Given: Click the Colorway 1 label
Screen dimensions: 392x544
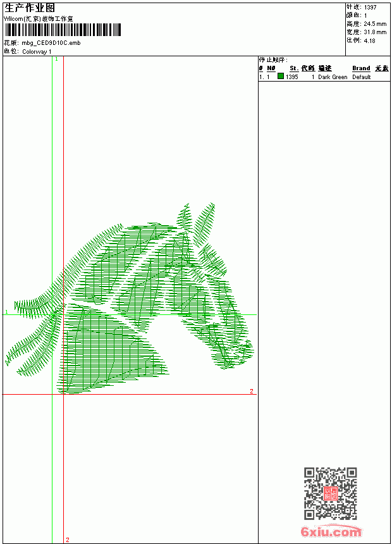Looking at the screenshot, I should pos(37,52).
